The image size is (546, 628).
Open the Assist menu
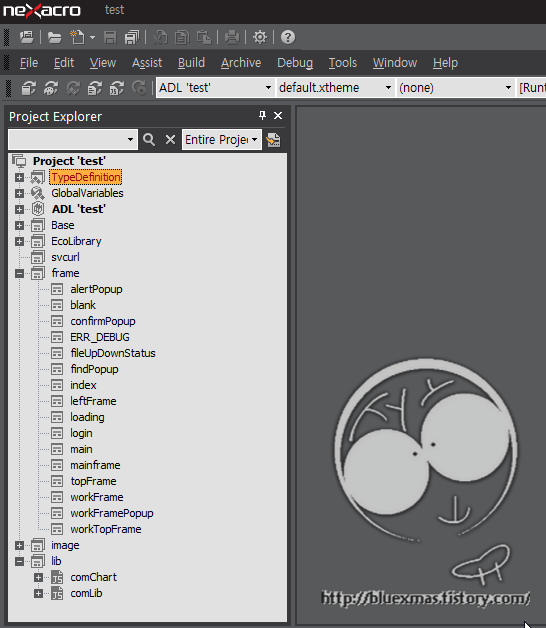147,63
